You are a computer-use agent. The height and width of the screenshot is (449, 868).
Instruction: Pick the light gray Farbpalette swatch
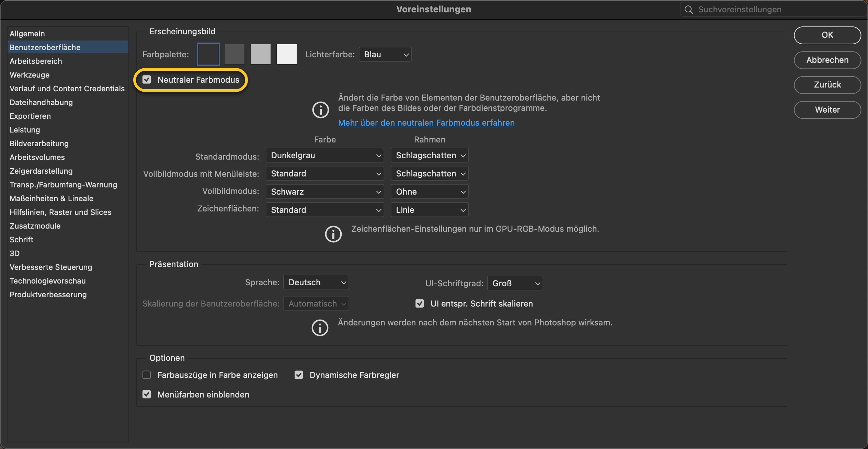pyautogui.click(x=261, y=54)
